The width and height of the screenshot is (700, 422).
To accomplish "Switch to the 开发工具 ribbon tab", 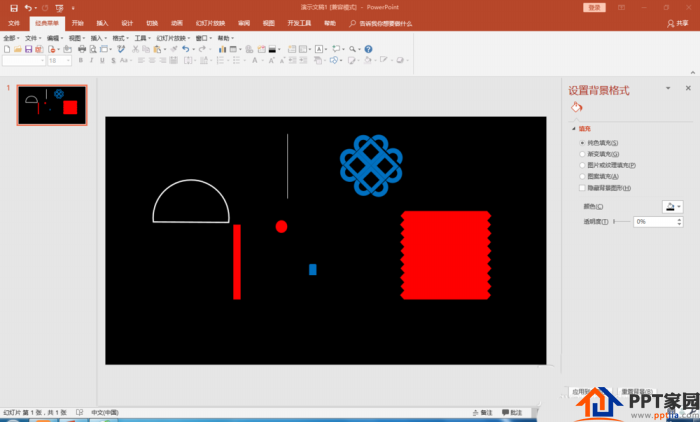I will coord(299,23).
